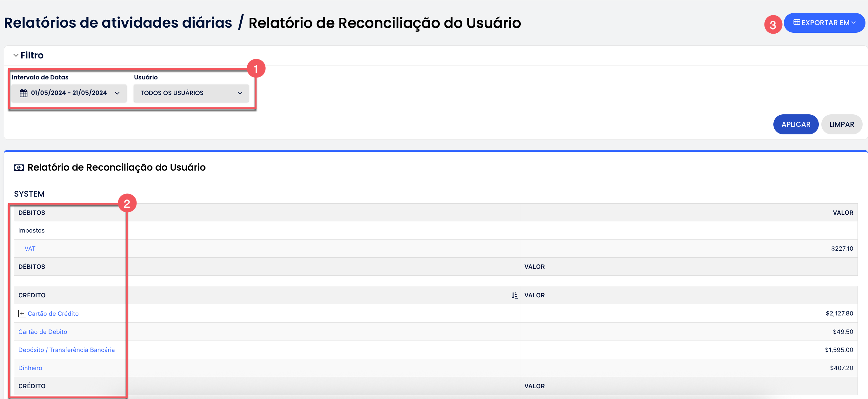Open the Exportar Em dropdown menu
This screenshot has height=399, width=868.
pos(824,23)
